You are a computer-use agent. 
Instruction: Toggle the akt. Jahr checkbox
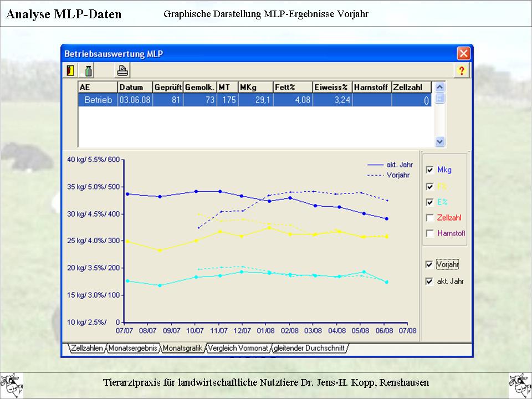pyautogui.click(x=429, y=282)
